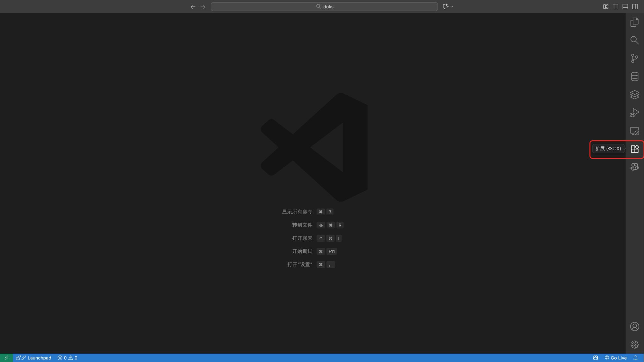Viewport: 644px width, 362px height.
Task: Toggle the bottom panel layout button
Action: [625, 6]
